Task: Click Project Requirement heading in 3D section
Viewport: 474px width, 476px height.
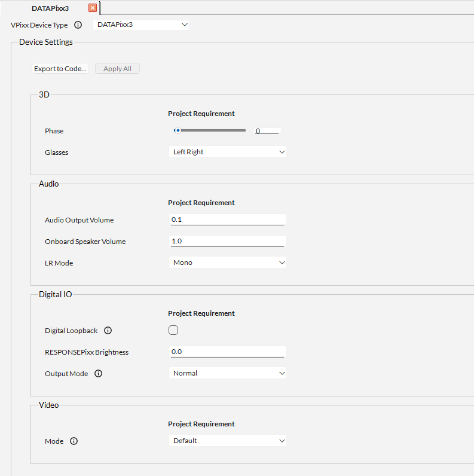Action: point(201,114)
